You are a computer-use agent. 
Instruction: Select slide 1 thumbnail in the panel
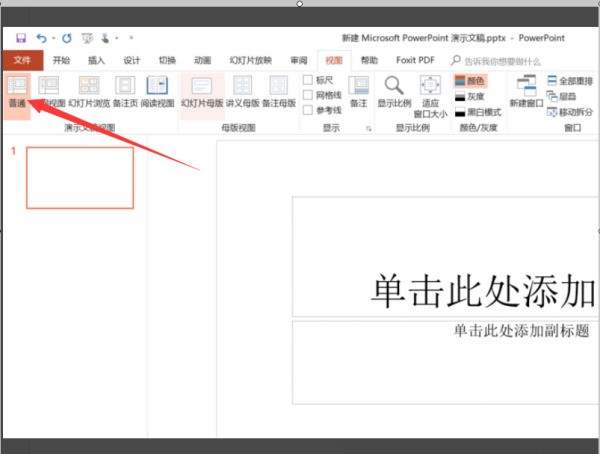[79, 177]
